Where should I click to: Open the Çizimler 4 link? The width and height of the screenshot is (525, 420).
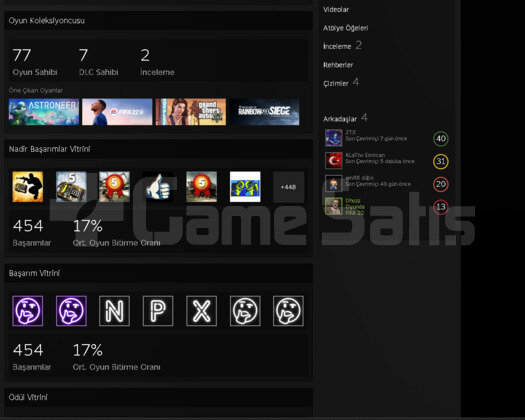tap(341, 83)
